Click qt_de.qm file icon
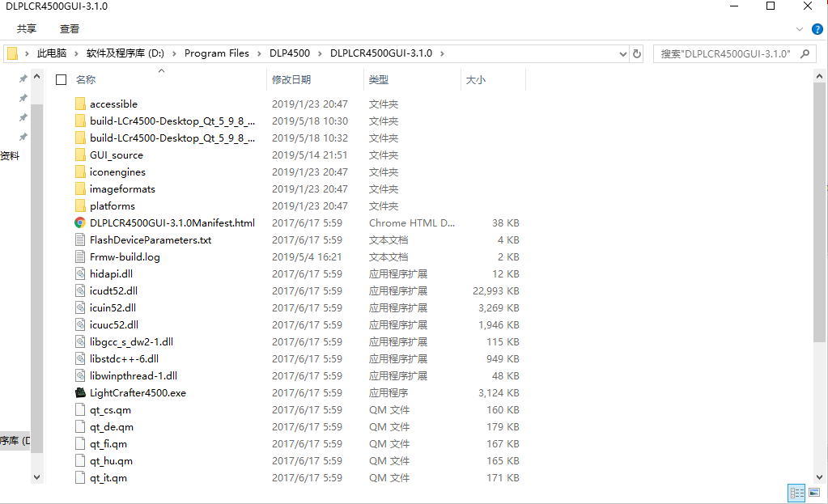Screen dimensions: 828x504 (x=80, y=427)
